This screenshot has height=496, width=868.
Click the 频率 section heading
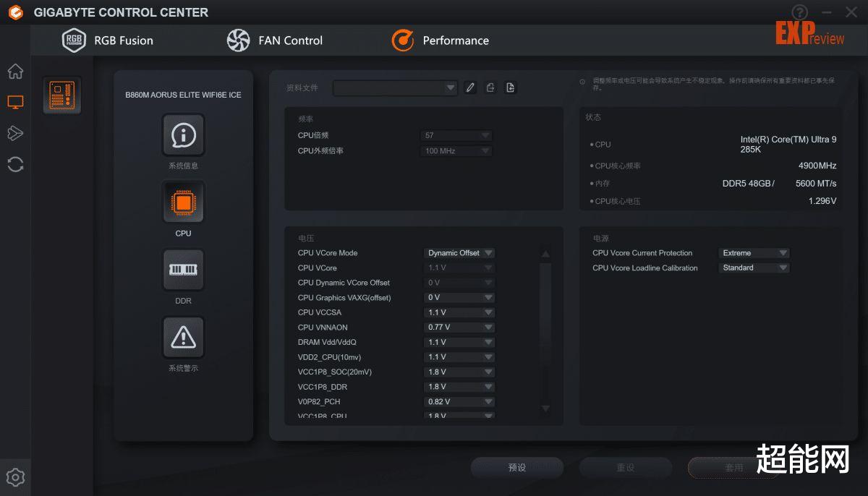(x=305, y=119)
